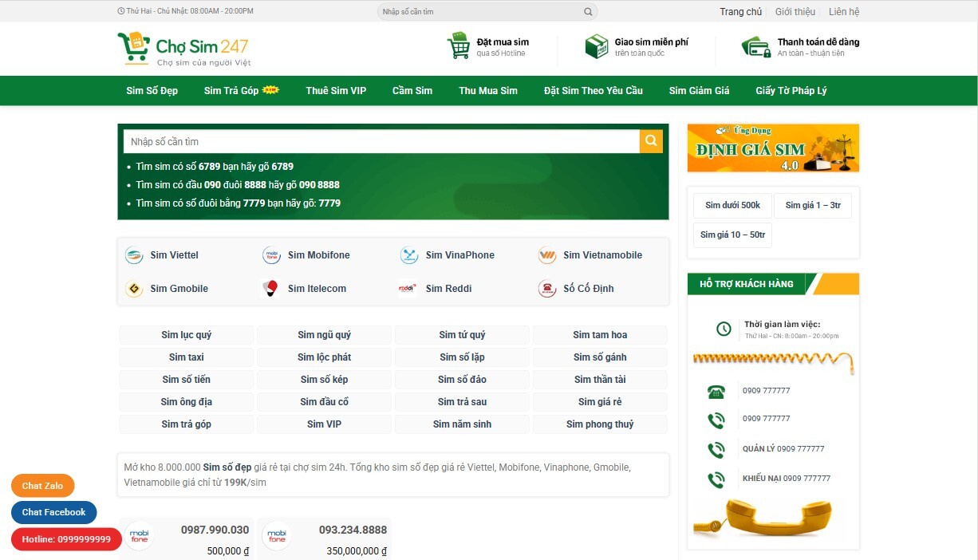Choose the Sim lộc phát category
Image resolution: width=978 pixels, height=560 pixels.
[x=325, y=357]
